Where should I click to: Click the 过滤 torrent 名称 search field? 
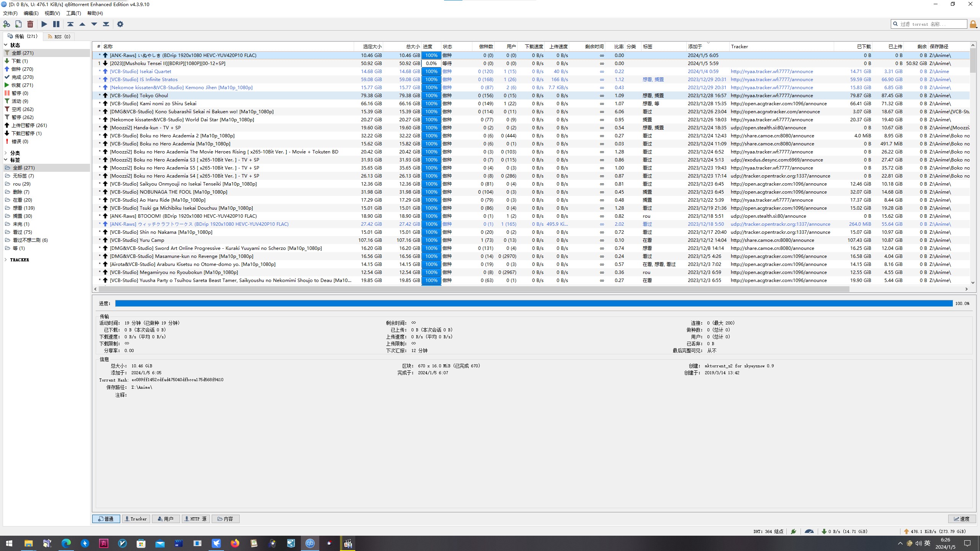tap(929, 24)
